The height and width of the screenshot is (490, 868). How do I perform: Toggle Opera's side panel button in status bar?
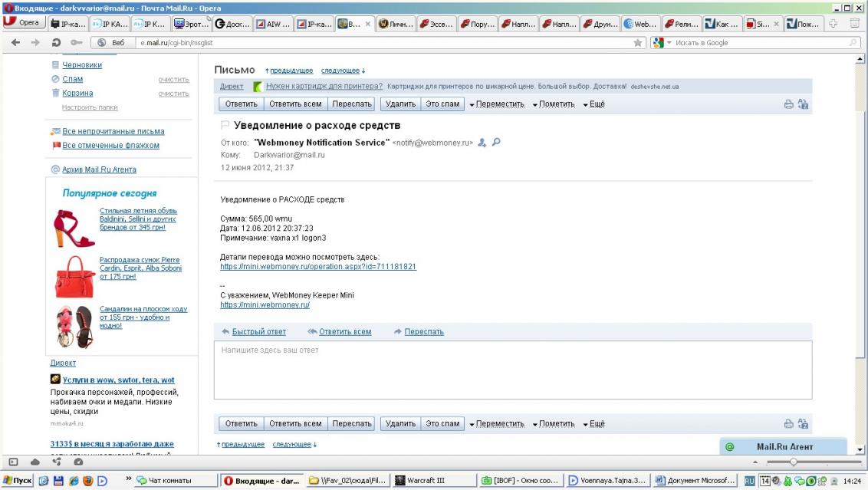[x=13, y=462]
